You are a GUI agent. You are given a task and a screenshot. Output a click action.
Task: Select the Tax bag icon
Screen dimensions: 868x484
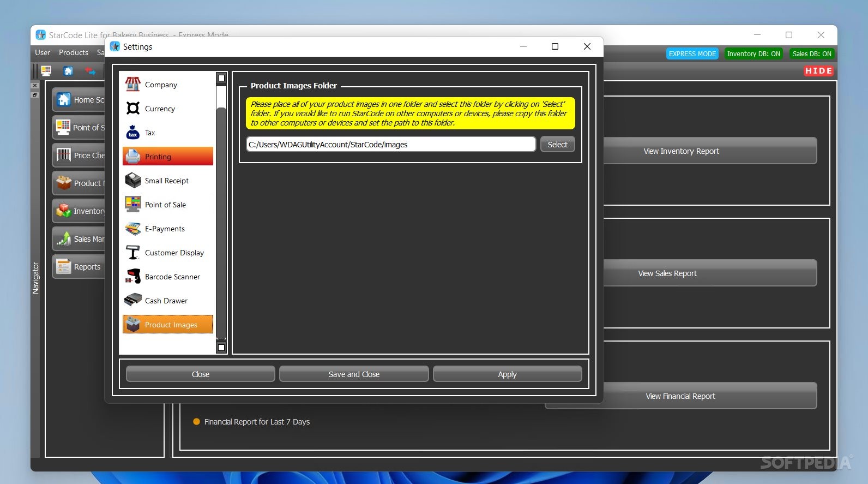pos(133,133)
